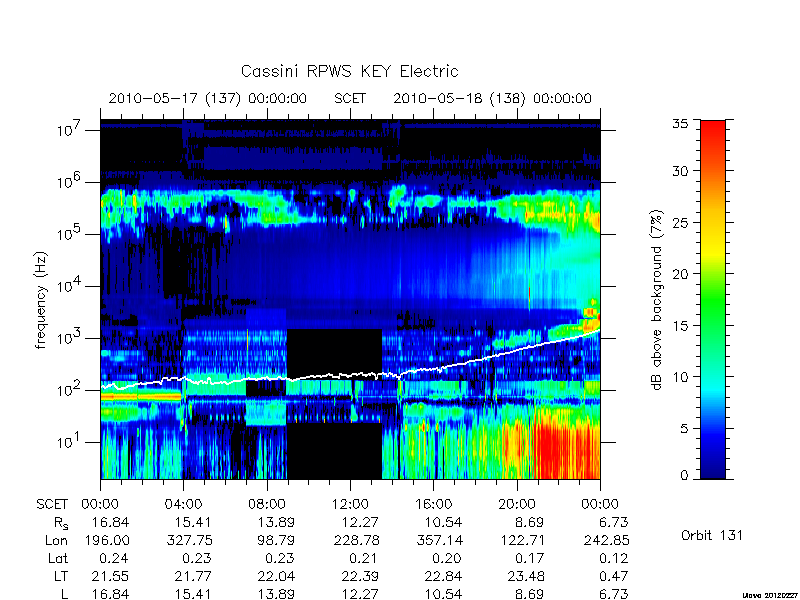Click Lat value 0.17

(x=530, y=558)
